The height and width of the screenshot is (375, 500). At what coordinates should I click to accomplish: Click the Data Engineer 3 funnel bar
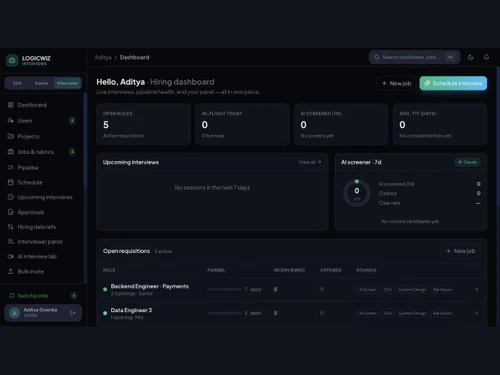point(224,313)
